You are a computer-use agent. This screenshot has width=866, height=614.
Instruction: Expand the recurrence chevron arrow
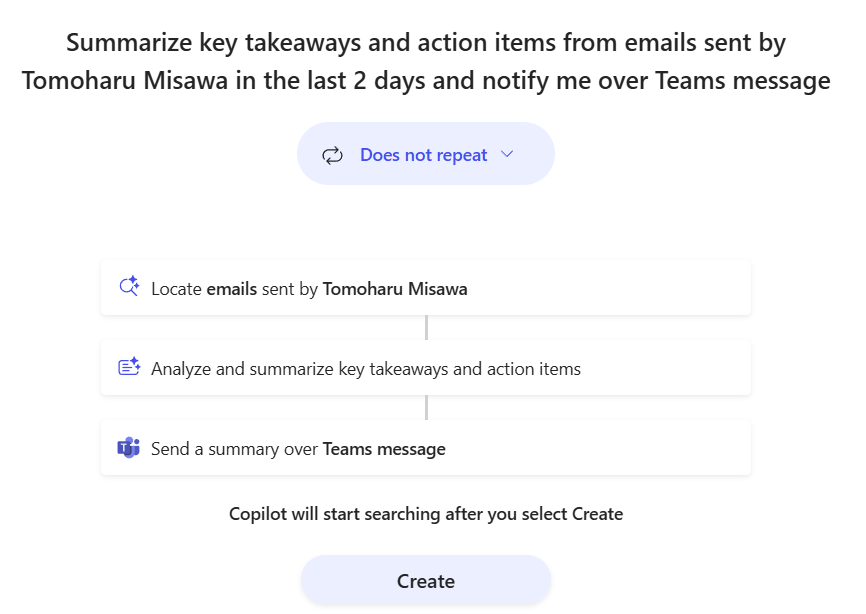click(506, 155)
